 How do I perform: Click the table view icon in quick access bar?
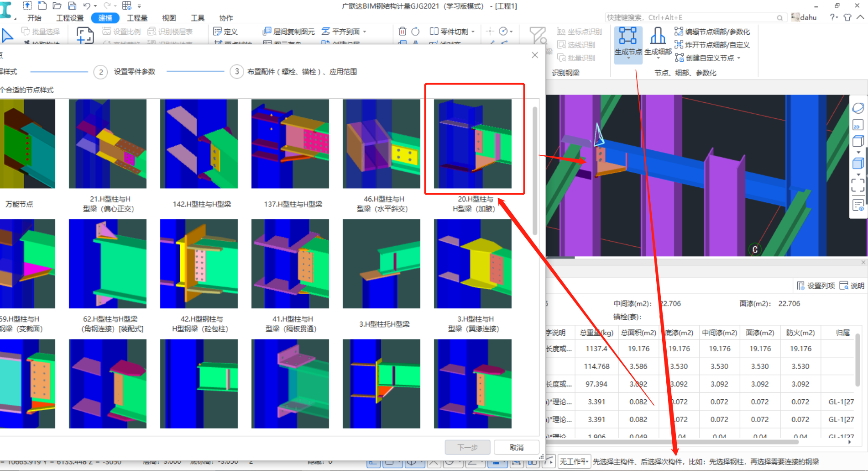(127, 5)
